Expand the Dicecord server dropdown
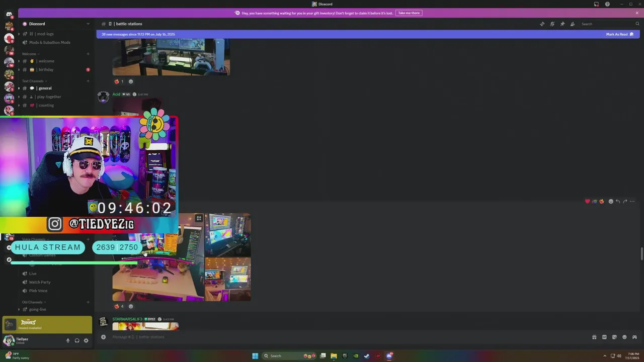Image resolution: width=644 pixels, height=362 pixels. point(88,24)
